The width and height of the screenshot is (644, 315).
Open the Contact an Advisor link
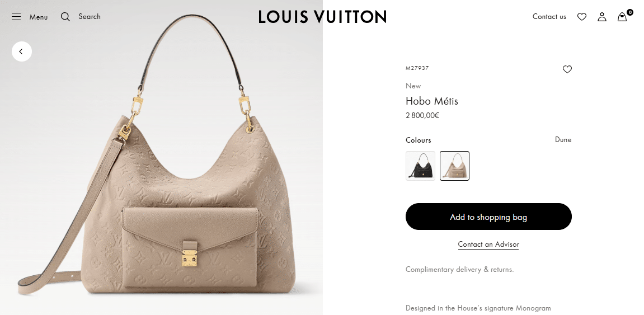pos(488,245)
